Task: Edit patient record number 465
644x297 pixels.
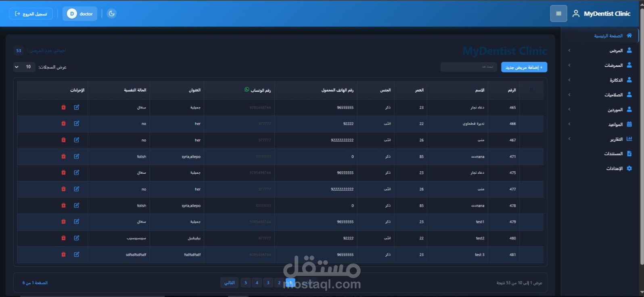Action: [77, 107]
